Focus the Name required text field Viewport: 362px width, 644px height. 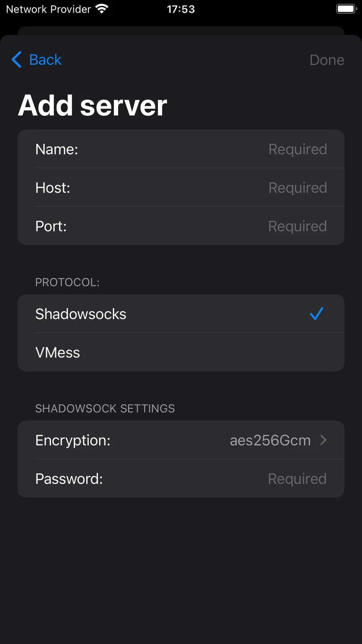pos(298,149)
